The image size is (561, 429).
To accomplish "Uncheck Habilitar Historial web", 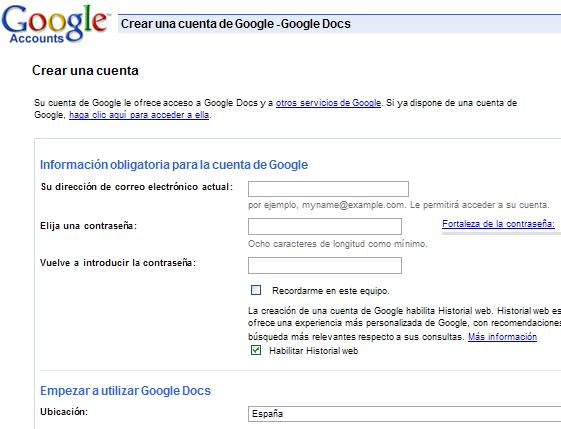I will click(256, 350).
